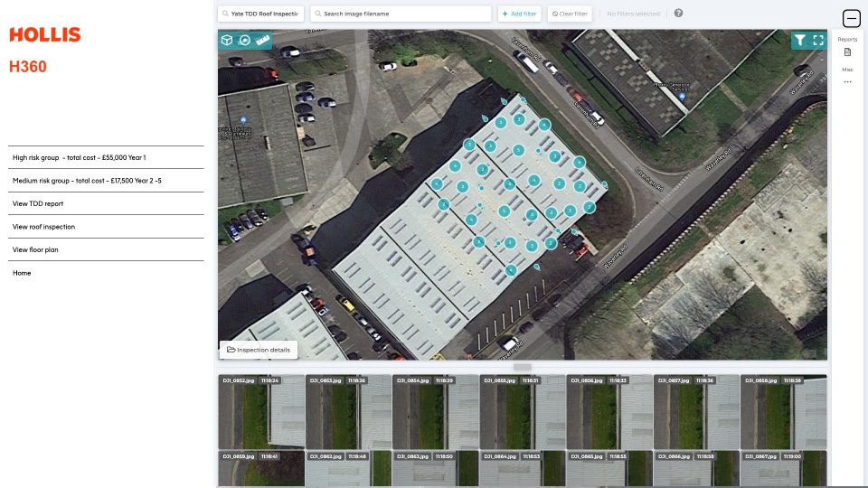This screenshot has width=868, height=488.
Task: Open the 3D model cube view
Action: [226, 40]
